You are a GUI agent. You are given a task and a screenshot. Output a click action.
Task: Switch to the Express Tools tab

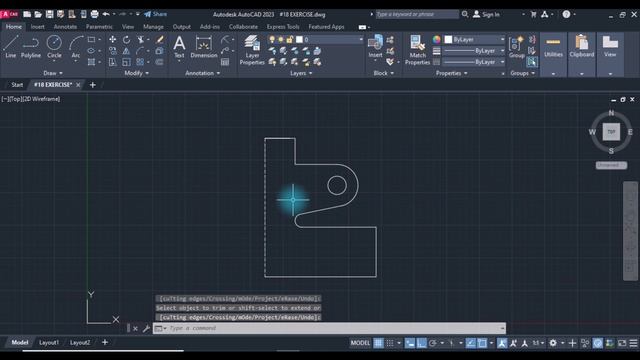[283, 27]
